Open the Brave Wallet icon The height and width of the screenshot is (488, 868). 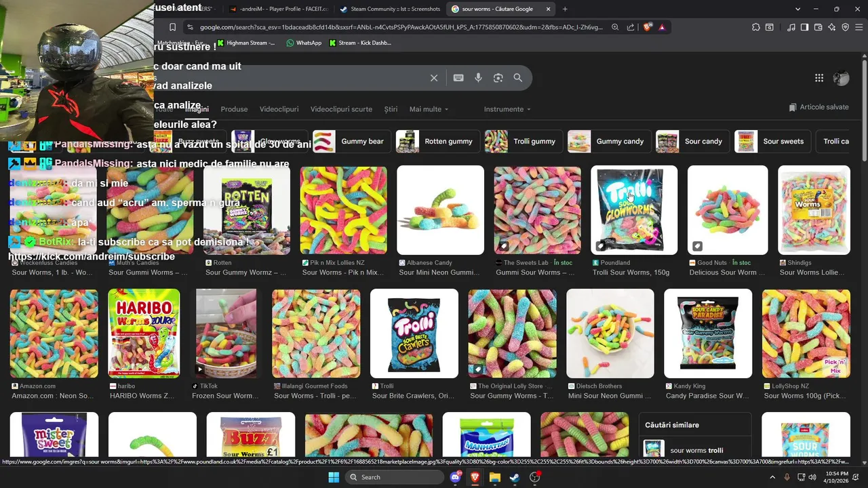[818, 27]
